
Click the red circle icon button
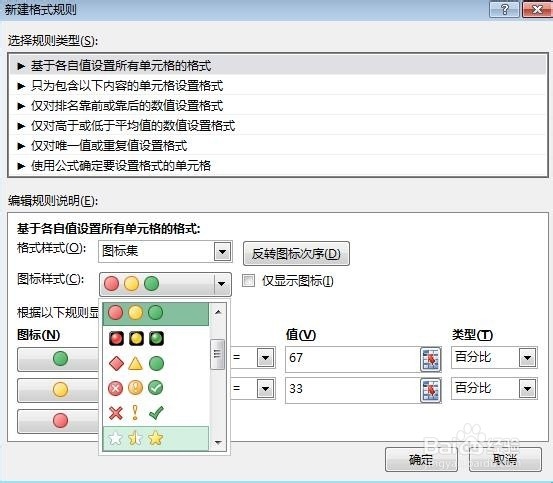[59, 421]
